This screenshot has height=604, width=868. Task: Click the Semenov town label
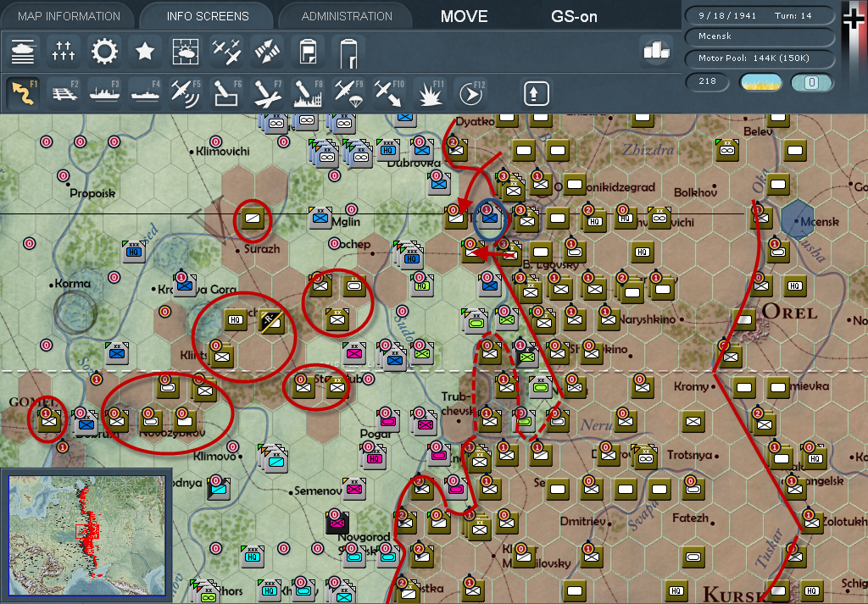click(x=318, y=491)
